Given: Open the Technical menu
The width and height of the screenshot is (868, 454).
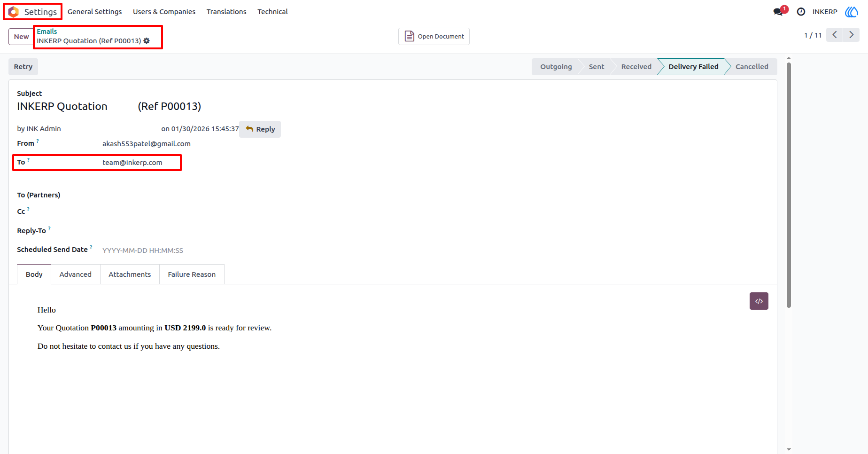Looking at the screenshot, I should (272, 12).
